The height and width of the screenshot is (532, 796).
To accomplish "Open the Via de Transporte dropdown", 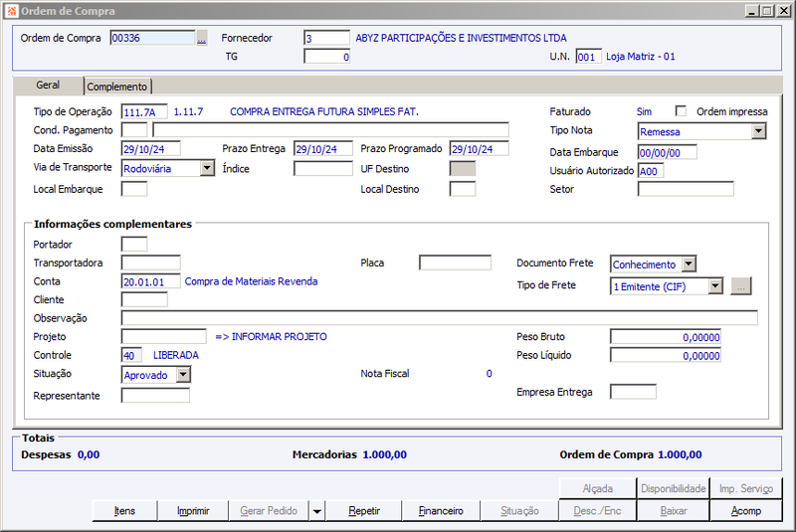I will (x=207, y=168).
